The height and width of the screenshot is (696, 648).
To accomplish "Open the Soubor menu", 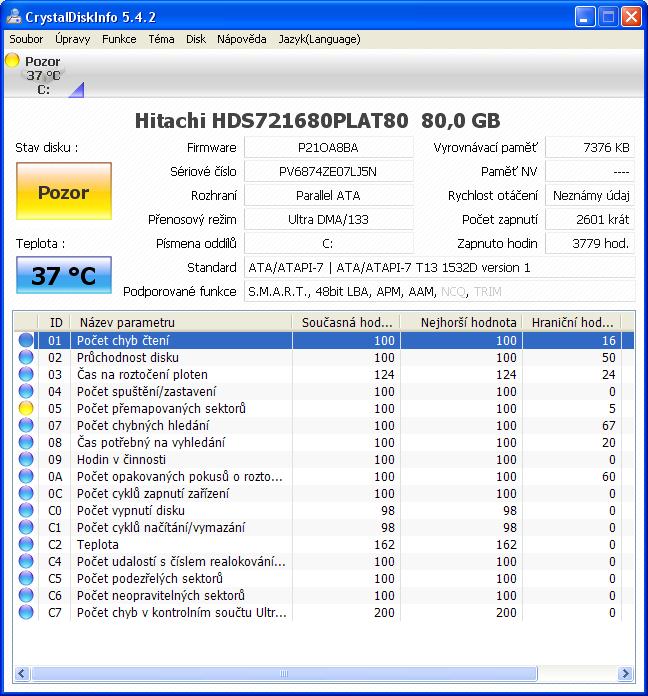I will pos(26,39).
